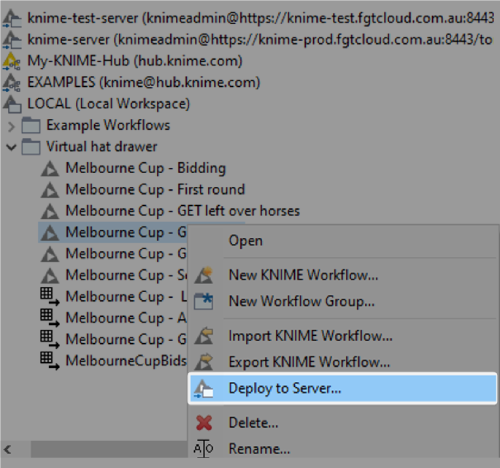This screenshot has height=468, width=500.
Task: Select Melbourne Cup - Bidding workflow
Action: click(146, 168)
